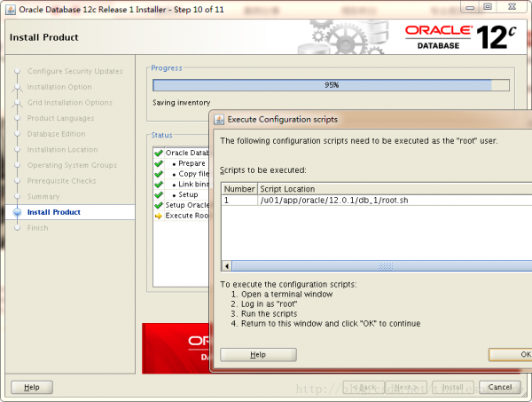Maximize the installer window
532x402 pixels.
click(x=488, y=7)
